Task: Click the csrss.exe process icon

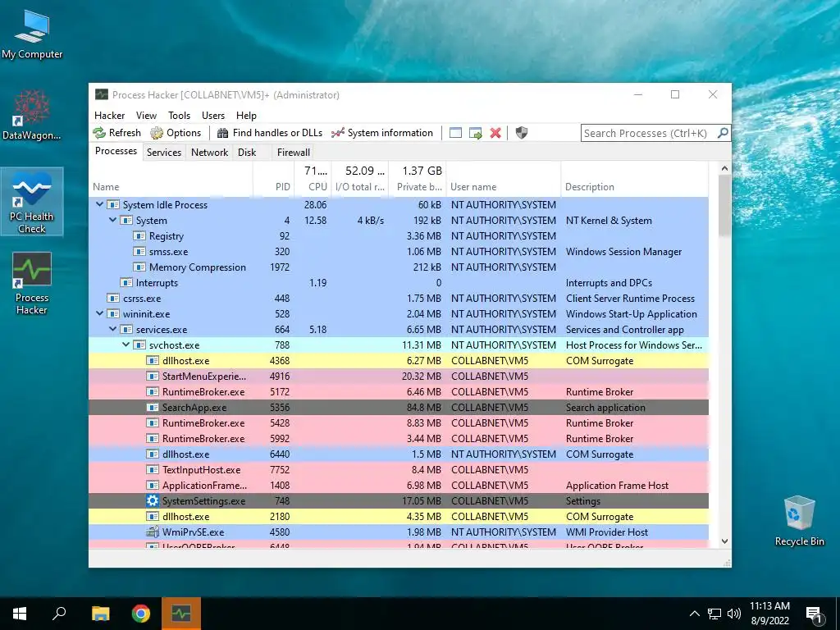Action: [x=113, y=298]
